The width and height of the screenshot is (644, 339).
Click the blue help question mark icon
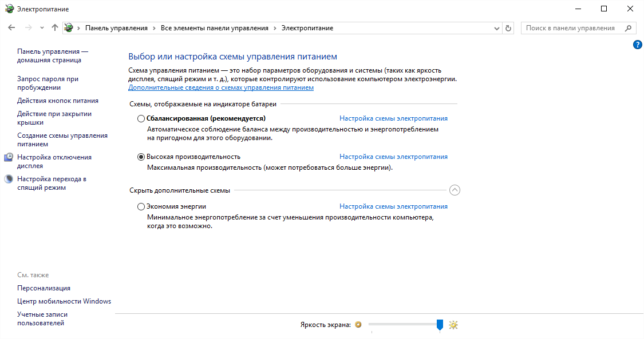(637, 45)
